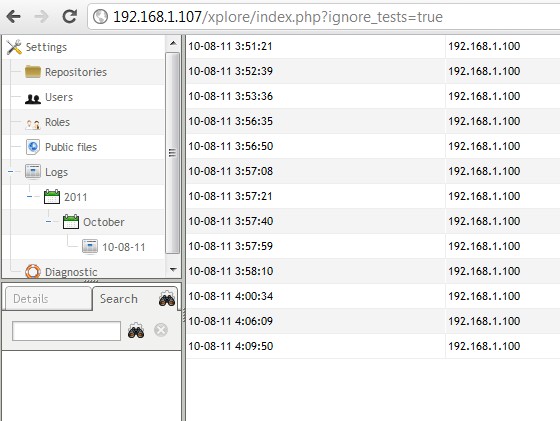Run search with binoculars button
Screen dimensions: 560x421
tap(136, 330)
